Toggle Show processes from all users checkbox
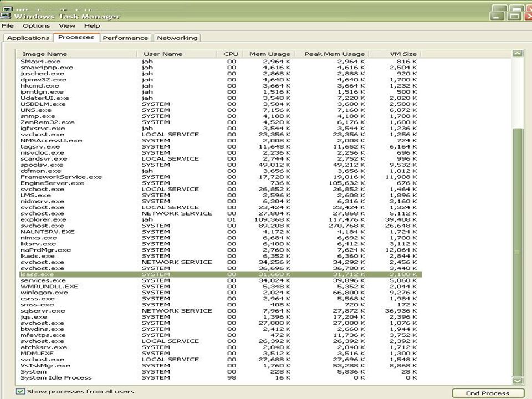532x399 pixels. pyautogui.click(x=21, y=391)
